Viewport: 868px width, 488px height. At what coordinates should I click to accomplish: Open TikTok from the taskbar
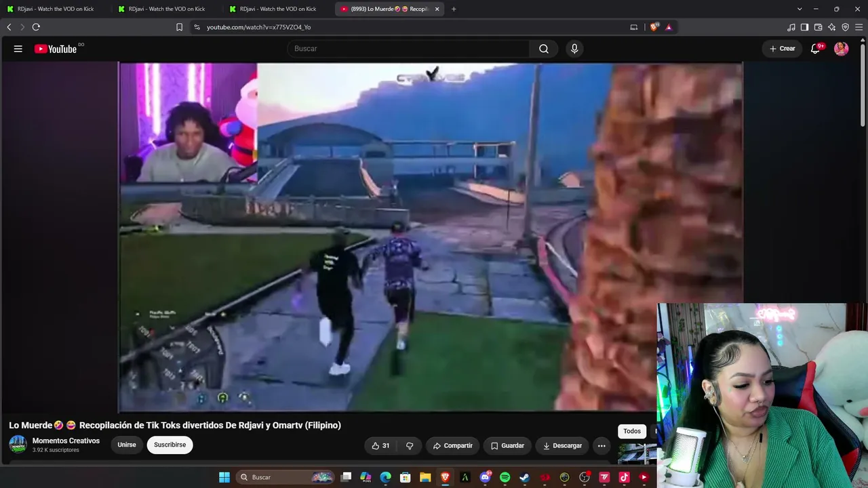(624, 477)
